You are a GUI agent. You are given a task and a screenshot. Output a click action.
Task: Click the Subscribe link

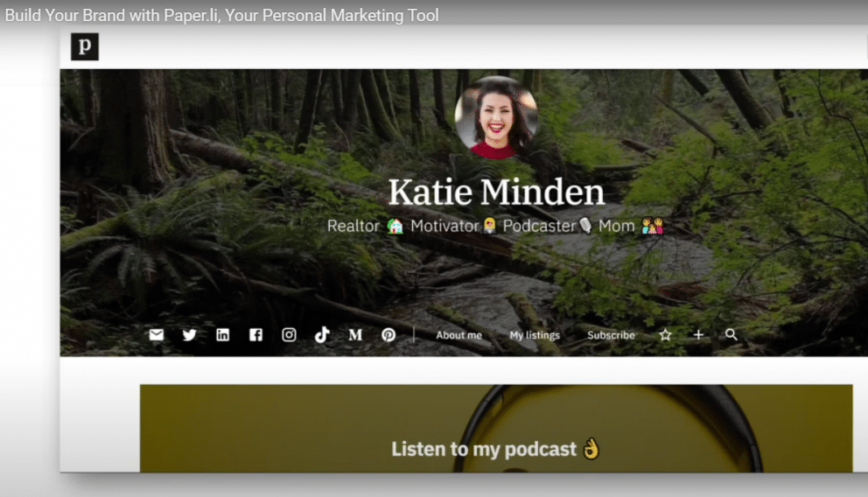click(x=611, y=335)
